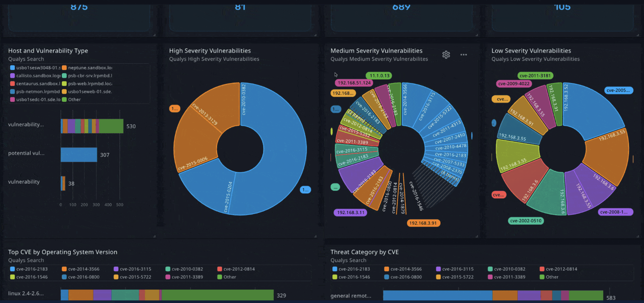Click High Severity Vulnerabilities panel title
This screenshot has height=303, width=644.
coord(210,51)
